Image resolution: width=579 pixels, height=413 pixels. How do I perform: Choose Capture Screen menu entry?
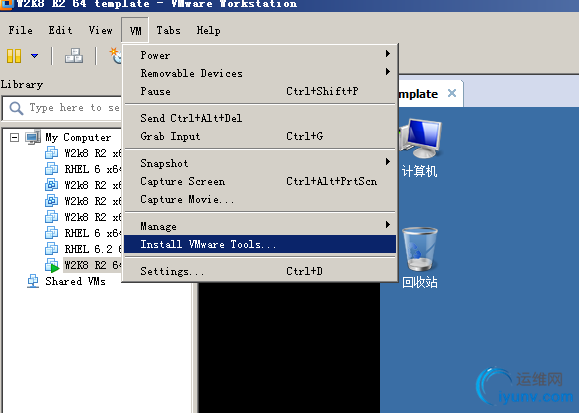tap(260, 181)
